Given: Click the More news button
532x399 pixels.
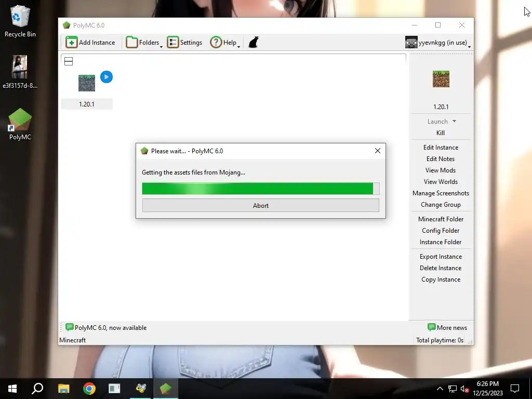Looking at the screenshot, I should (447, 328).
